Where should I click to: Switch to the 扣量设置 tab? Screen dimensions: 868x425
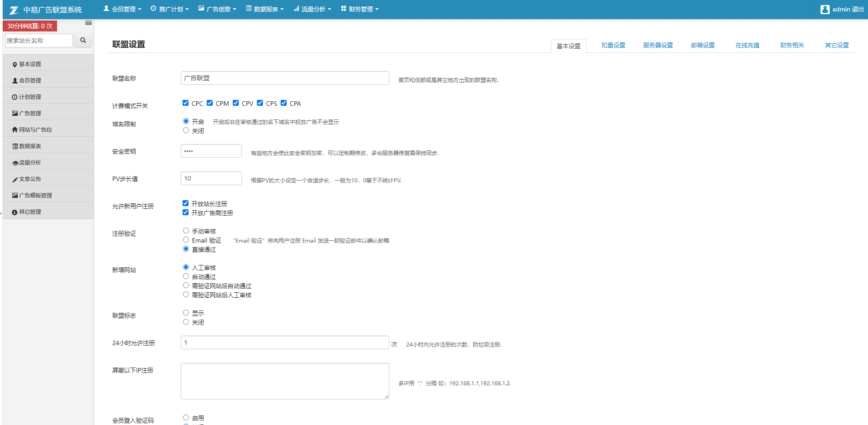pos(613,46)
